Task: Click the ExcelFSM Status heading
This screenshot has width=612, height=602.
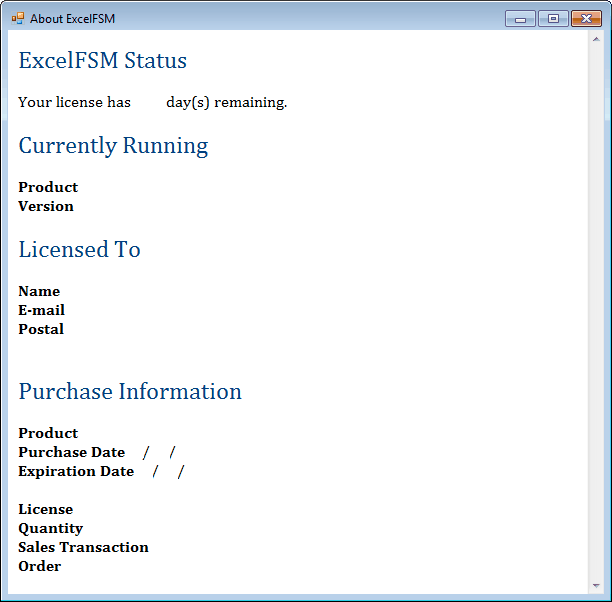Action: coord(102,61)
